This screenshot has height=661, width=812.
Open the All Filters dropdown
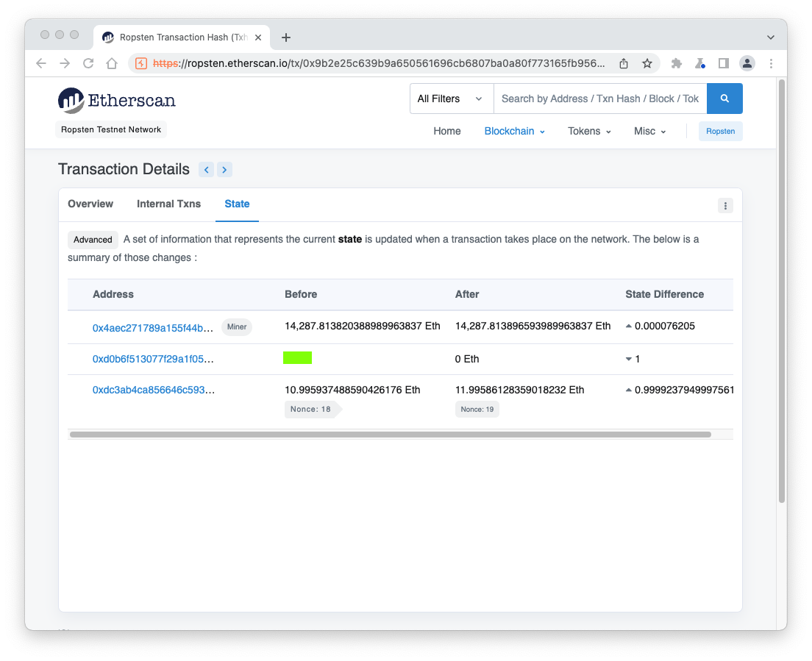[452, 99]
